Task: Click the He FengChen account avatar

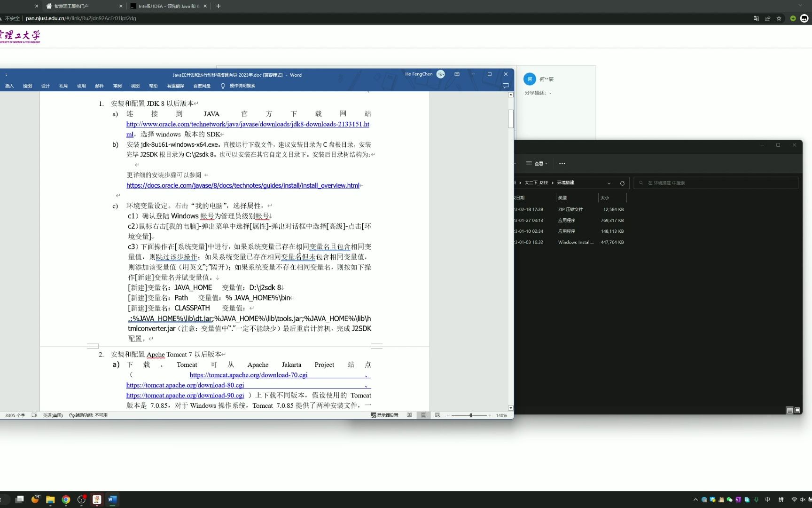Action: pyautogui.click(x=441, y=74)
